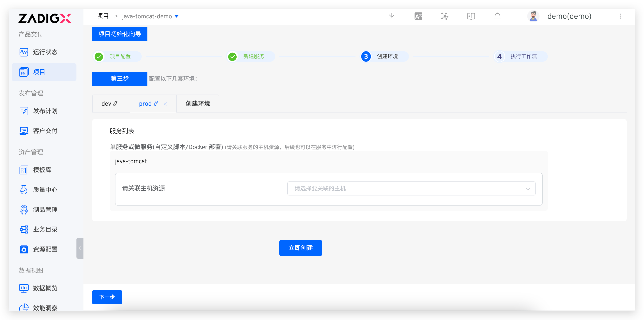Viewport: 644px width, 320px height.
Task: Open 发布计划 in sidebar
Action: (44, 111)
